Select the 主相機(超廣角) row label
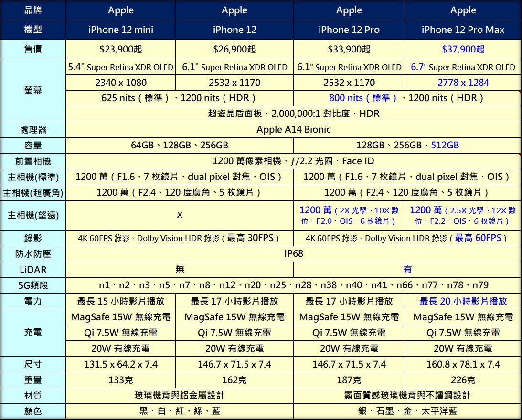Viewport: 522px width, 420px height. click(x=33, y=193)
